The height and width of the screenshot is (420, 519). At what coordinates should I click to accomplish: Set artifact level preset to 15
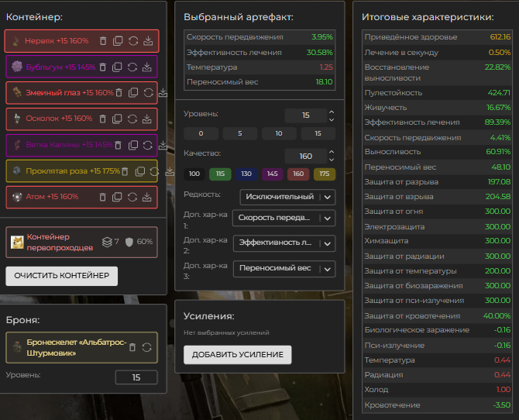[318, 133]
